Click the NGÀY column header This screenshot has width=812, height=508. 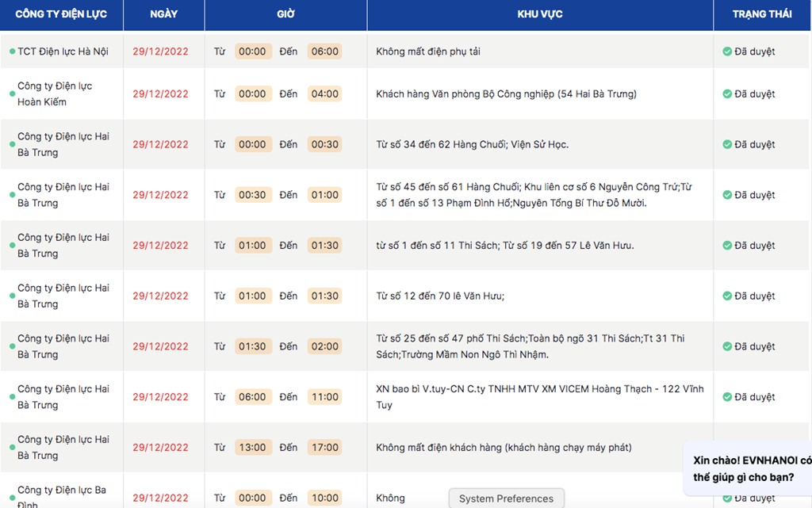click(x=163, y=14)
